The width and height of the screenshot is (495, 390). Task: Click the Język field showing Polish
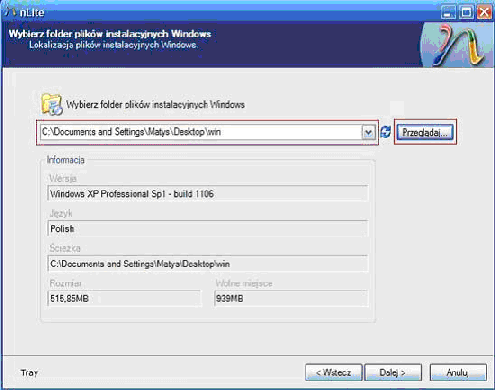tap(208, 229)
